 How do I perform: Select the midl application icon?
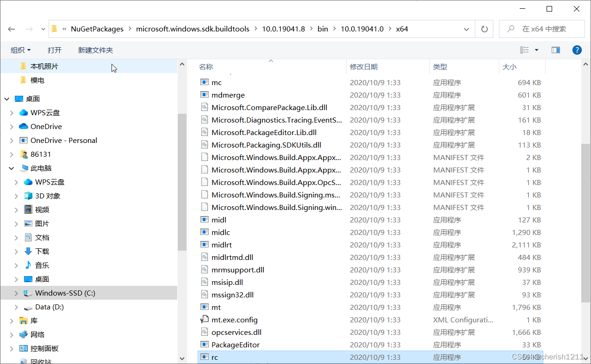pyautogui.click(x=205, y=219)
